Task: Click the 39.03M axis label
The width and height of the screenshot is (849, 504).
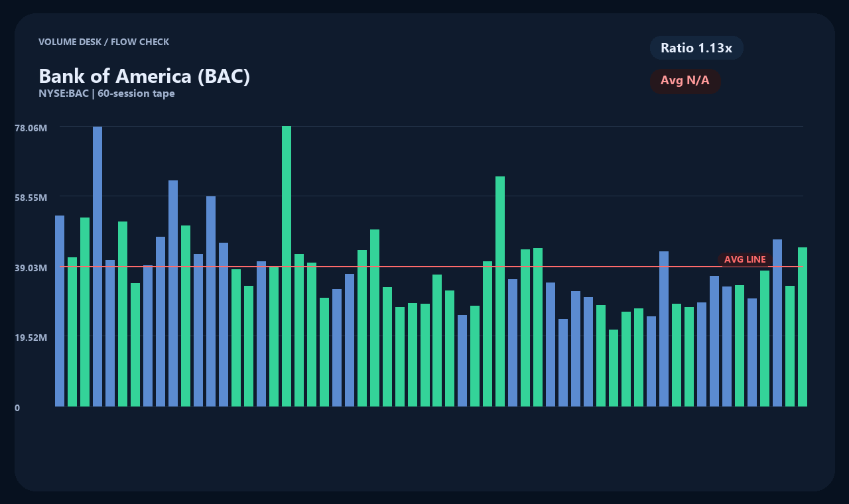Action: pos(31,268)
